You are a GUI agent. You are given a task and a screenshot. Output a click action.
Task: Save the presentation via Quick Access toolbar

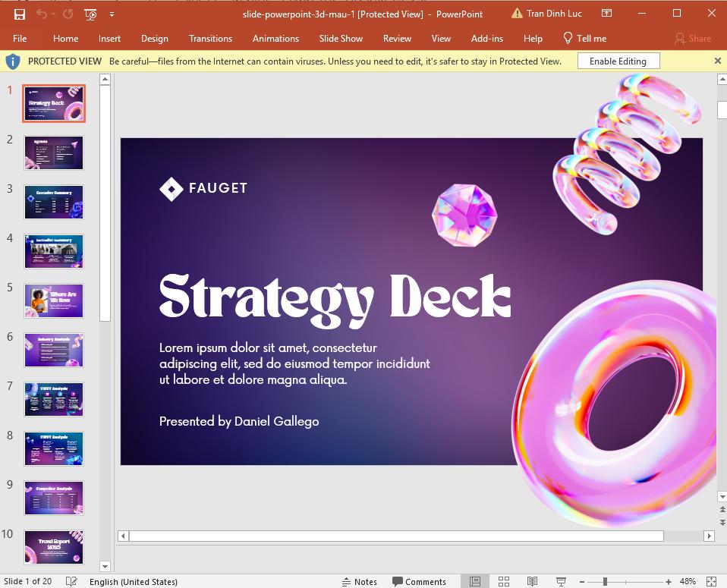[18, 14]
